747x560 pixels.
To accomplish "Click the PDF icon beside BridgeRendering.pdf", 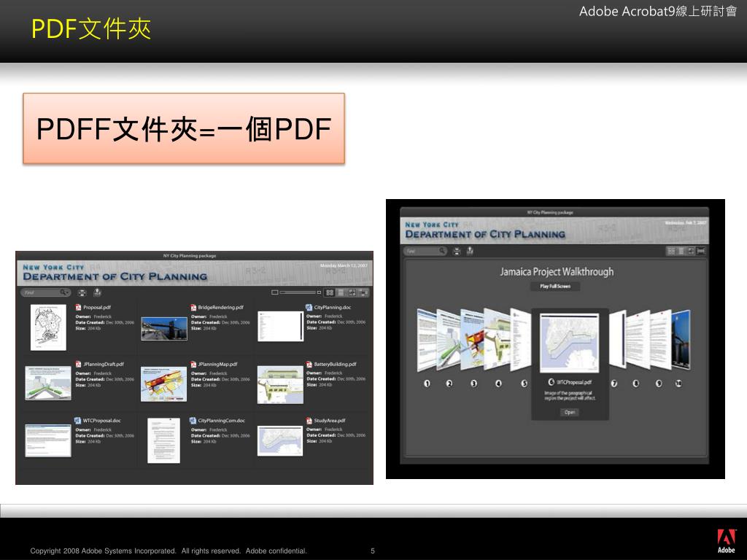I will click(193, 308).
